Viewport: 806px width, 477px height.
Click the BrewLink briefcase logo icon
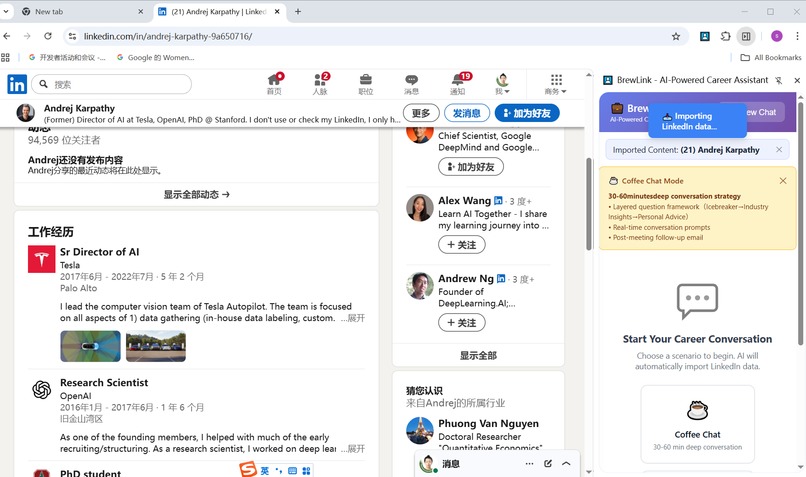617,108
